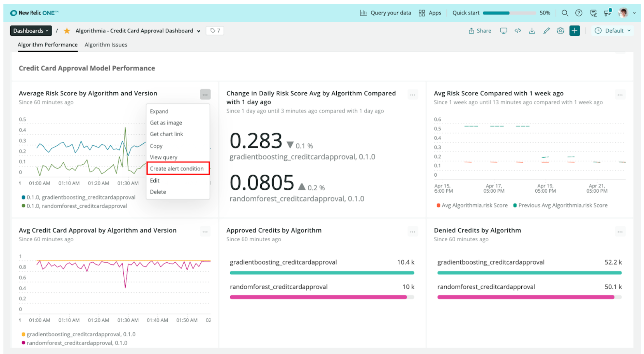Select Create alert condition from the menu
Image resolution: width=644 pixels, height=354 pixels.
(178, 168)
